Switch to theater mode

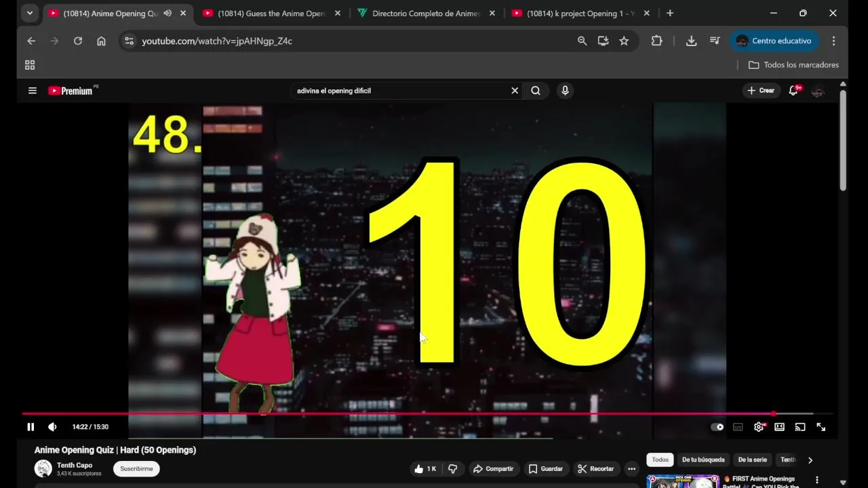click(x=779, y=427)
